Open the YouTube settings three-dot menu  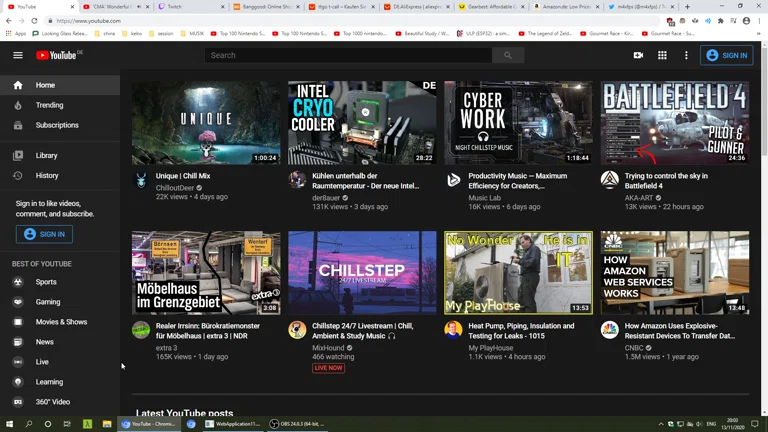click(686, 55)
